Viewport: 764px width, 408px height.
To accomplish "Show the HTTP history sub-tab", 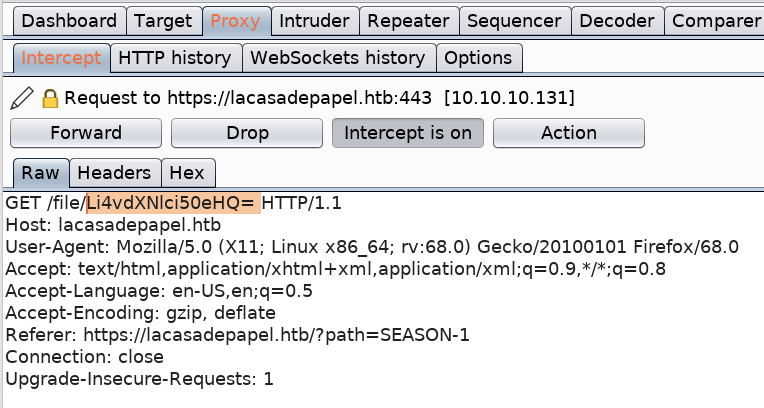I will pyautogui.click(x=174, y=58).
